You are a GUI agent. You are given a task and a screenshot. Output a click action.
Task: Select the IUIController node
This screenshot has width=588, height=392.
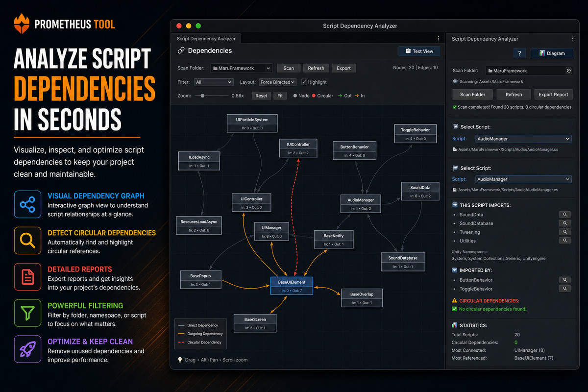(x=298, y=148)
